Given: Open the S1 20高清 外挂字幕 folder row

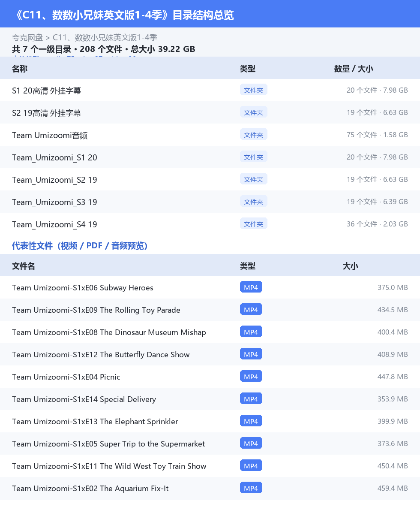Looking at the screenshot, I should [x=210, y=91].
